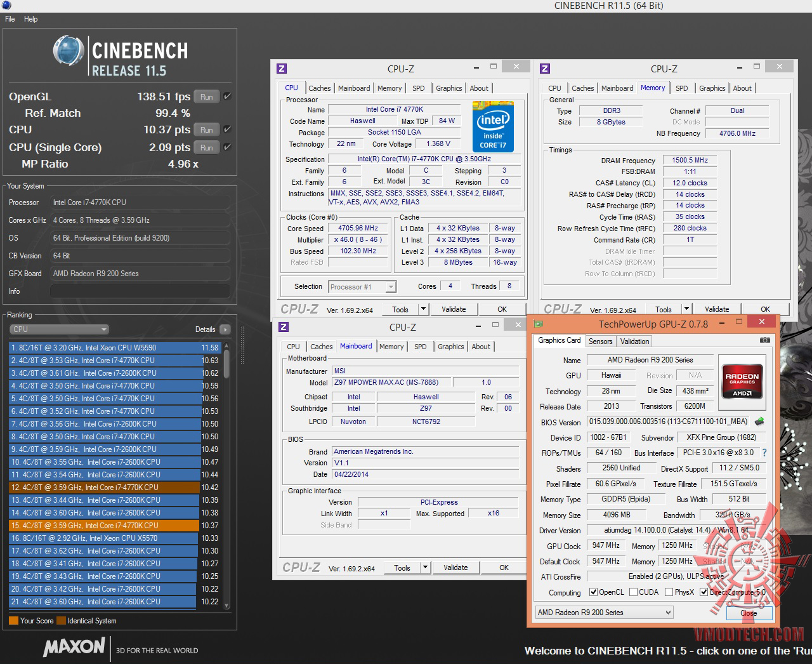Toggle the OpenGL test checkmark in Cinebench
812x664 pixels.
(x=227, y=96)
